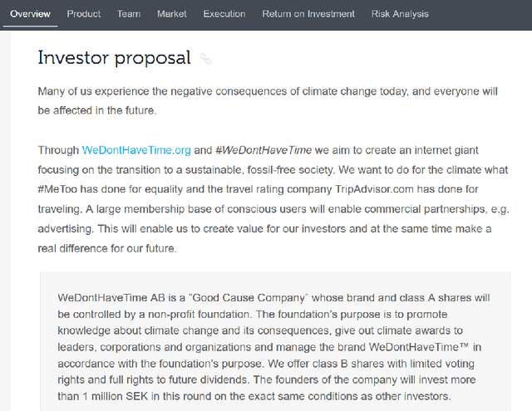Open the Return on Investment tab

(308, 14)
